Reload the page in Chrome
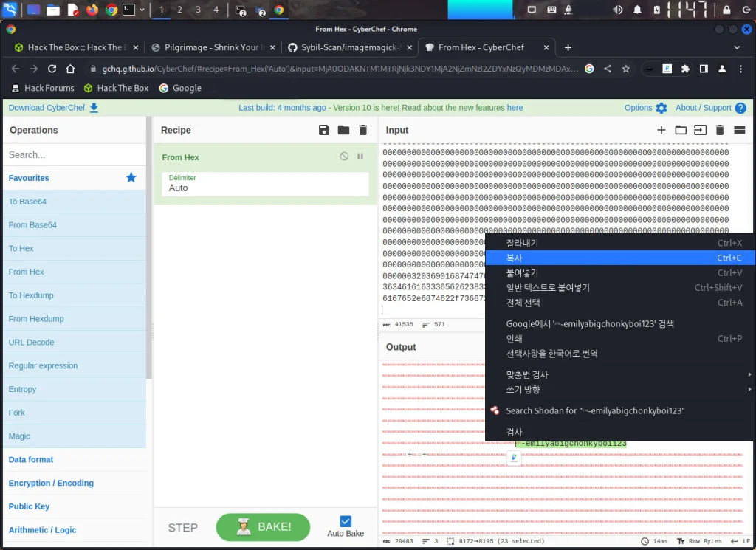756x550 pixels. tap(52, 69)
